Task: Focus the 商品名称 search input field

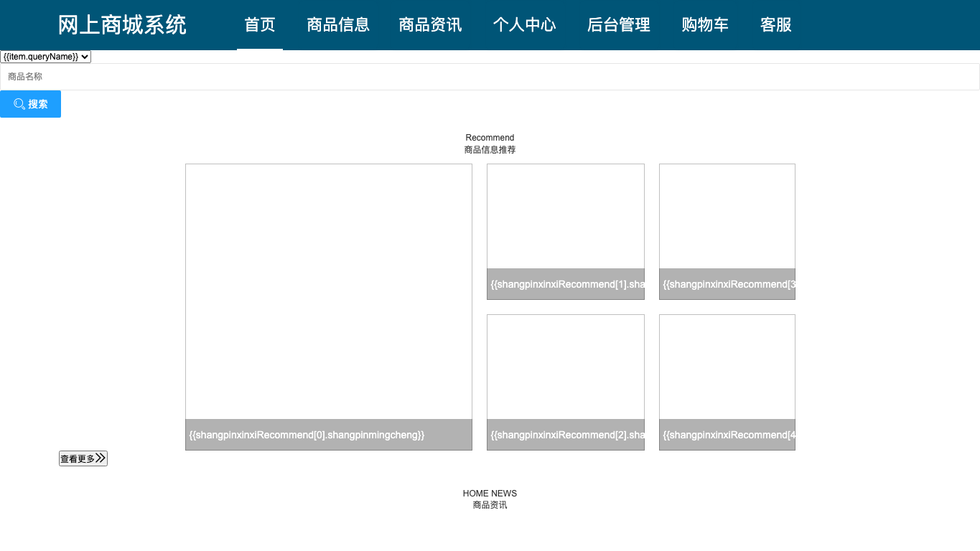Action: [490, 77]
